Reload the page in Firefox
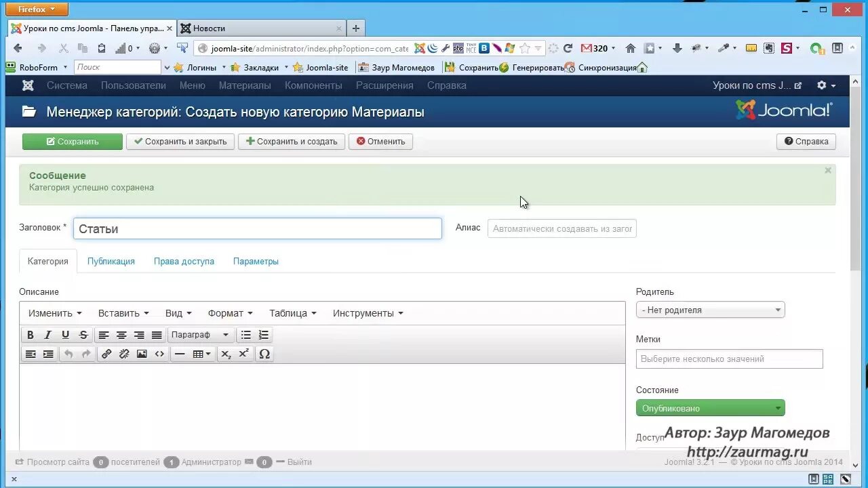Image resolution: width=868 pixels, height=488 pixels. coord(568,48)
